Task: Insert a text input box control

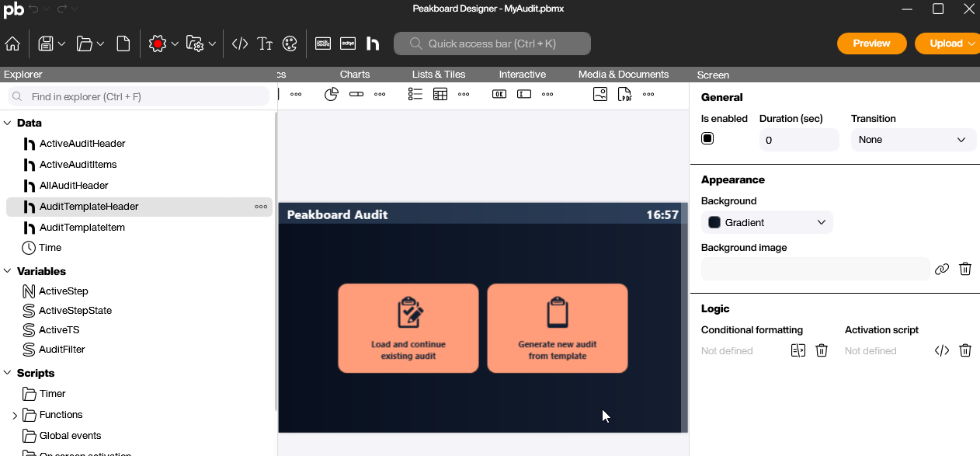Action: click(524, 94)
